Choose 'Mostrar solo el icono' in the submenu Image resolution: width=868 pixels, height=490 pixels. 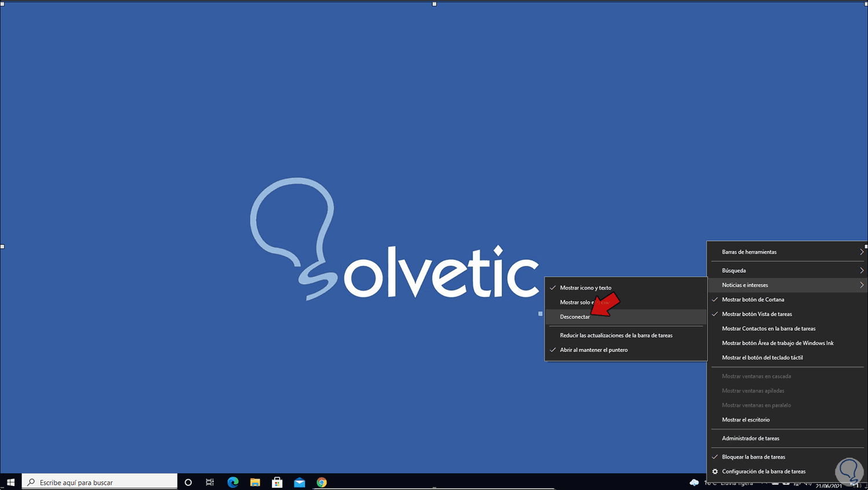tap(626, 302)
